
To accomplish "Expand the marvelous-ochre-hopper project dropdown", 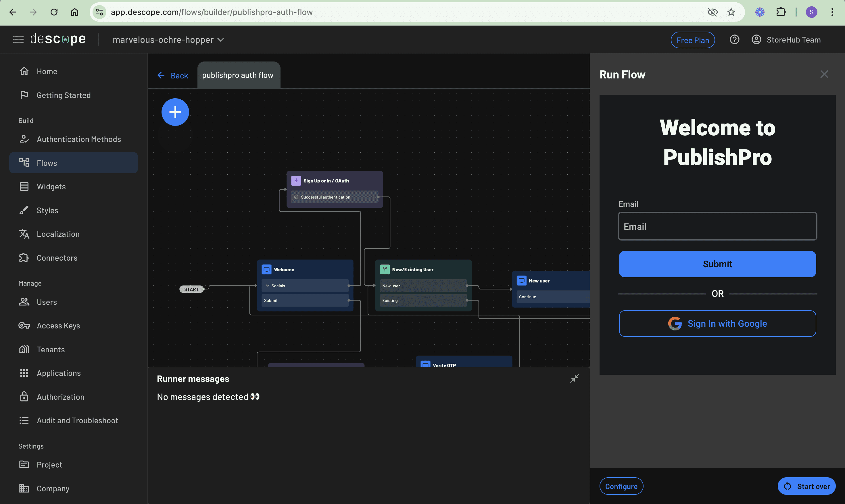I will click(x=168, y=40).
